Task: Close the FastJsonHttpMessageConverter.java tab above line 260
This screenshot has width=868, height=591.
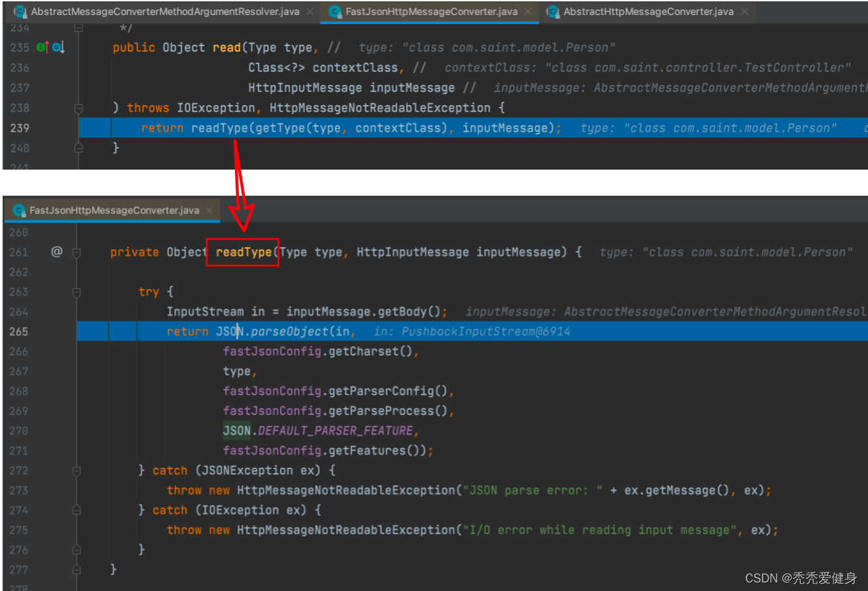Action: [x=209, y=210]
